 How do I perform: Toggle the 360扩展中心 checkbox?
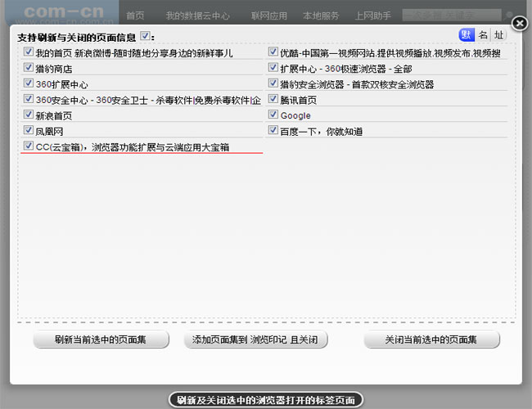(x=29, y=83)
